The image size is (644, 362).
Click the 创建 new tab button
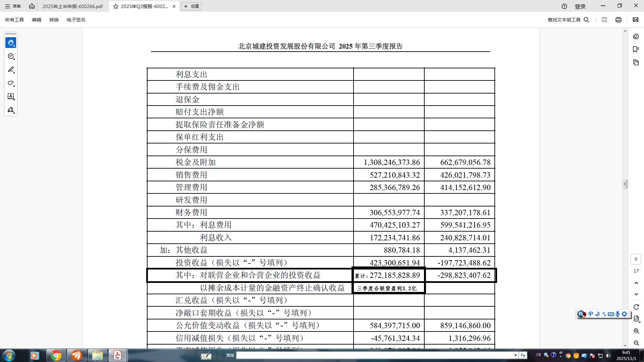(191, 6)
